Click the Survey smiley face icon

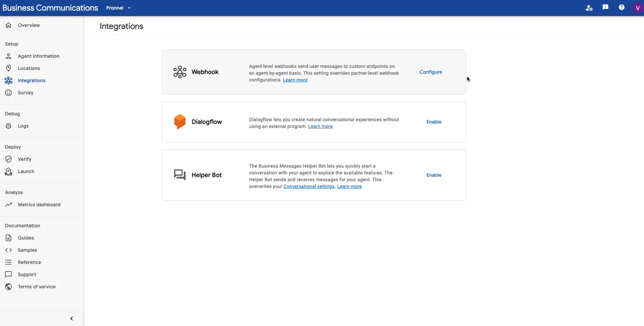(x=8, y=93)
